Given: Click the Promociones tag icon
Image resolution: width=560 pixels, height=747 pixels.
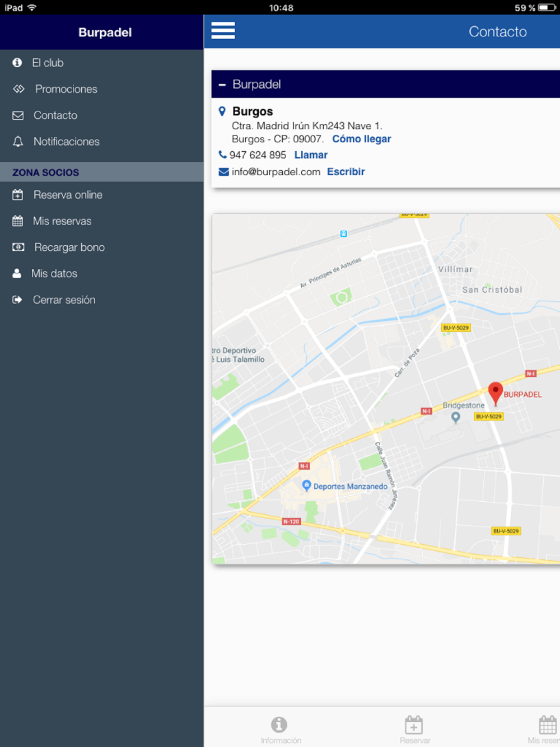Looking at the screenshot, I should point(19,89).
